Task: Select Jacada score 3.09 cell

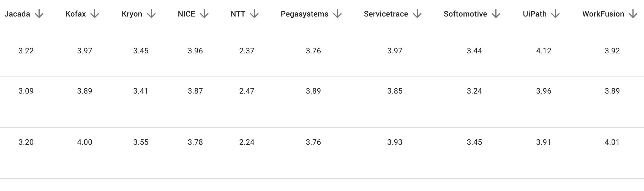Action: pyautogui.click(x=26, y=91)
